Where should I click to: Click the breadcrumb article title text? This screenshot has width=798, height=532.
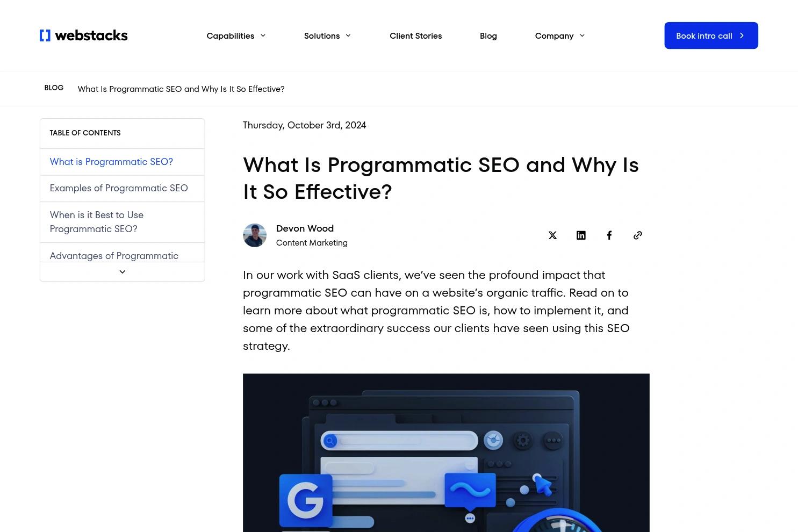coord(181,89)
